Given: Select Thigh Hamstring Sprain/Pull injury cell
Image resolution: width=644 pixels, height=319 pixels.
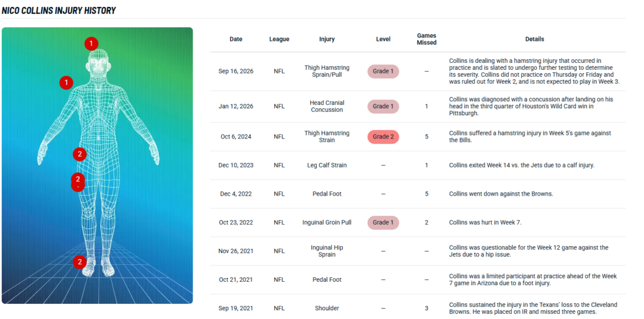Looking at the screenshot, I should (x=327, y=71).
